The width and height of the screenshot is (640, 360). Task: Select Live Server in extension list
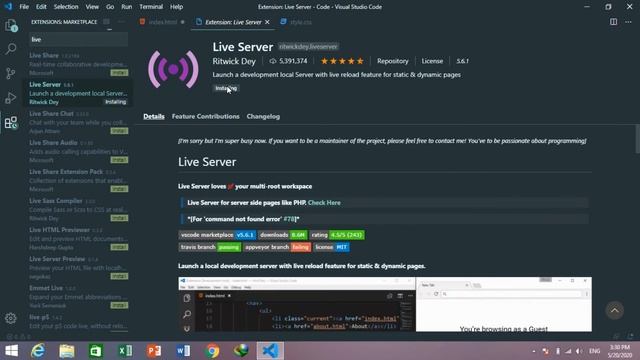click(x=78, y=93)
